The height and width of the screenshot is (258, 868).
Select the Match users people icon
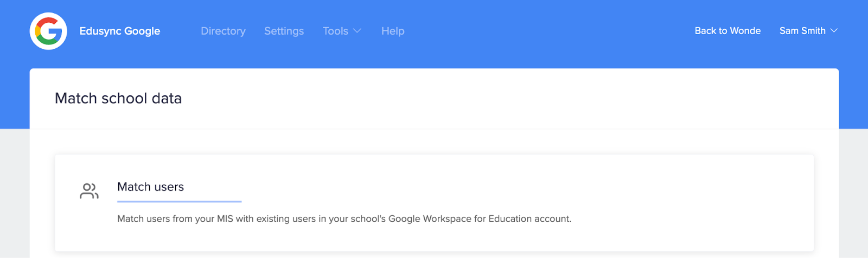pos(89,191)
